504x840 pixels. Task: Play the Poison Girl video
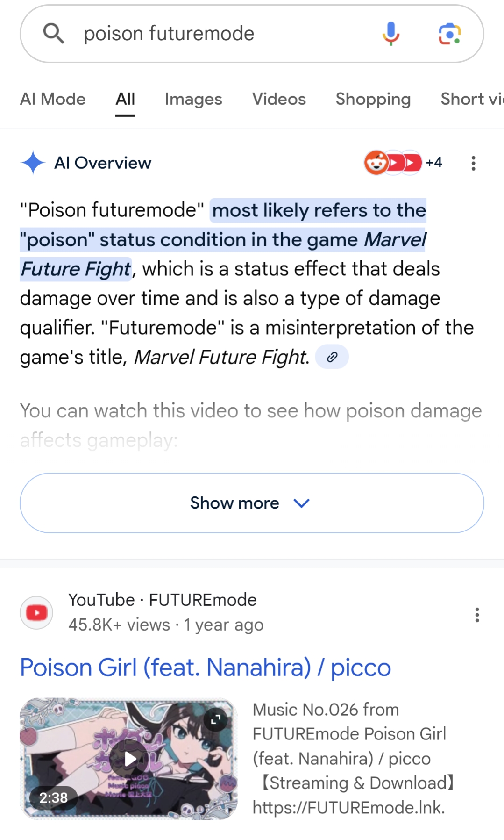click(130, 759)
